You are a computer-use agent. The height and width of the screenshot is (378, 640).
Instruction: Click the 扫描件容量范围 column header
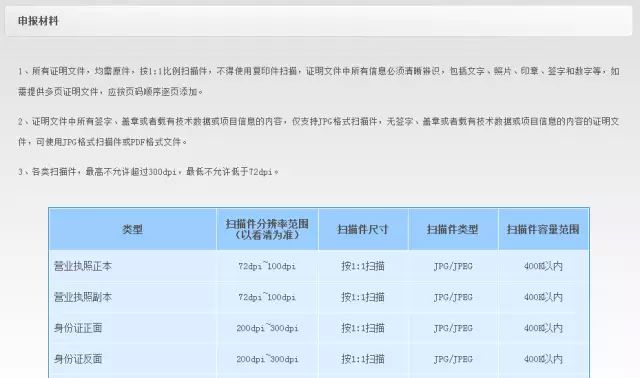pyautogui.click(x=543, y=229)
